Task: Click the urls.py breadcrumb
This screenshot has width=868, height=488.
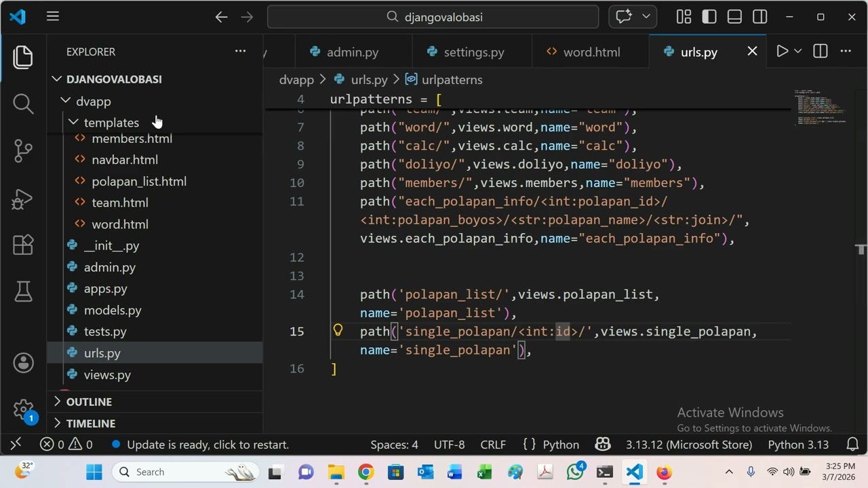Action: (x=360, y=80)
